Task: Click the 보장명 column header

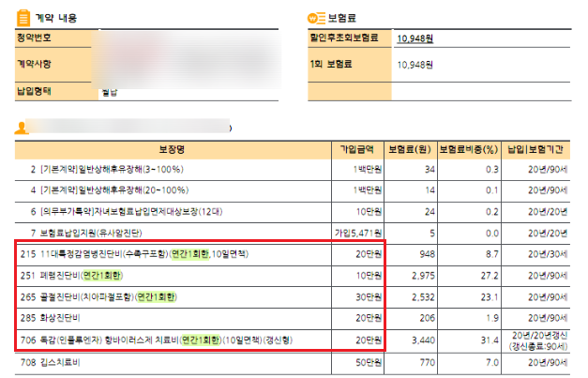Action: coord(173,150)
